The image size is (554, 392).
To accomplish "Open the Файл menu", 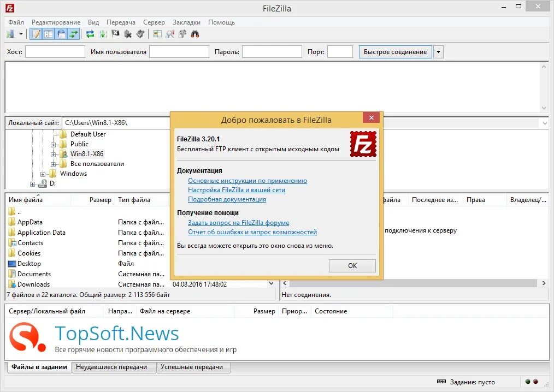I will click(x=16, y=22).
